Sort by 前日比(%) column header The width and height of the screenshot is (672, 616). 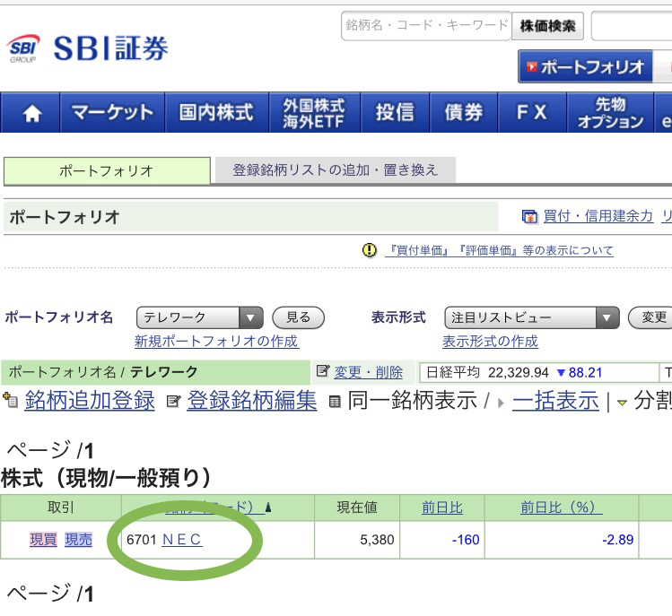562,508
